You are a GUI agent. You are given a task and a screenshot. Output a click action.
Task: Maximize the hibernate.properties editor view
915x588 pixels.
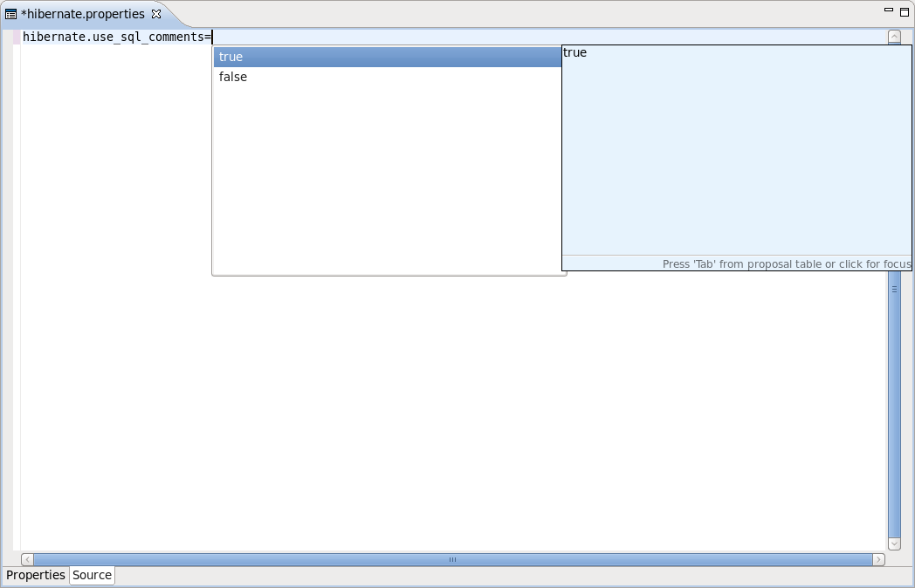pyautogui.click(x=903, y=12)
